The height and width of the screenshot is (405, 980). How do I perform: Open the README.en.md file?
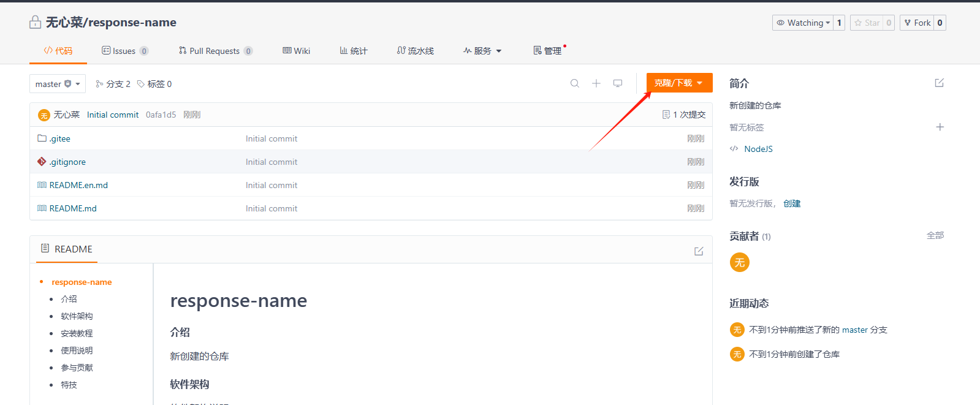click(78, 185)
